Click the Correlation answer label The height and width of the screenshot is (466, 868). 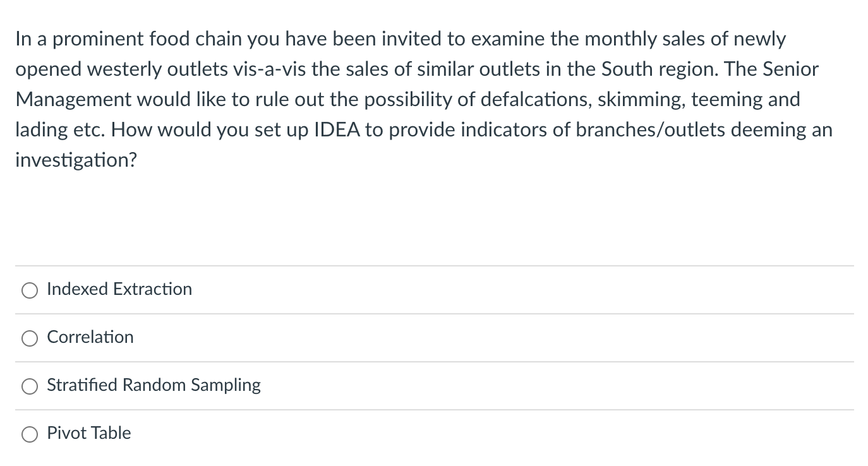90,337
